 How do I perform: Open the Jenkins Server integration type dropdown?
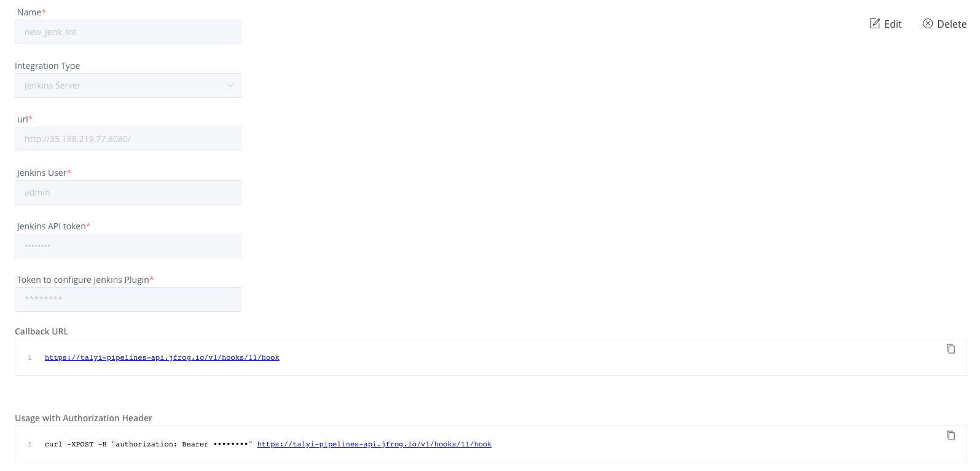click(x=128, y=85)
